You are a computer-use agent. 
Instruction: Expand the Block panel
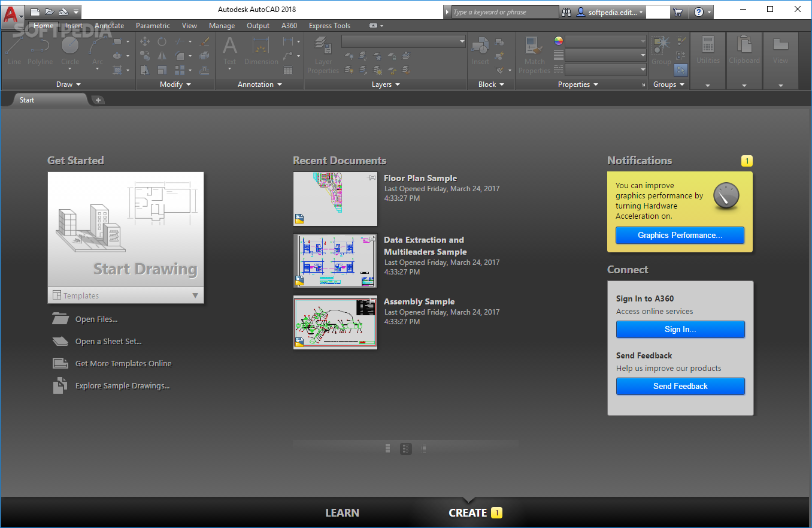491,85
